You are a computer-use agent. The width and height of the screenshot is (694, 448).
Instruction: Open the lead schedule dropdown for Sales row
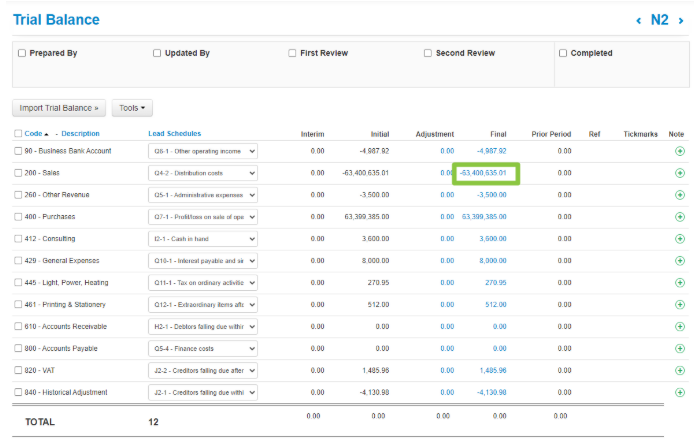(203, 173)
